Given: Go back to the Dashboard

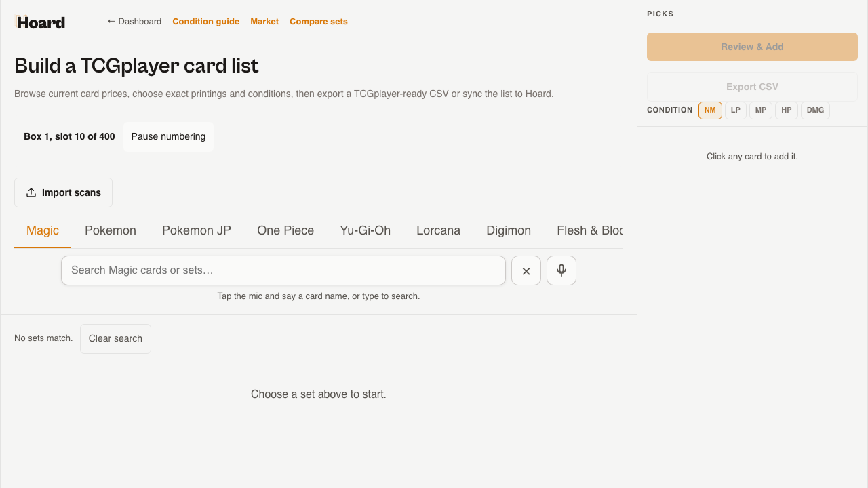Looking at the screenshot, I should pyautogui.click(x=134, y=22).
